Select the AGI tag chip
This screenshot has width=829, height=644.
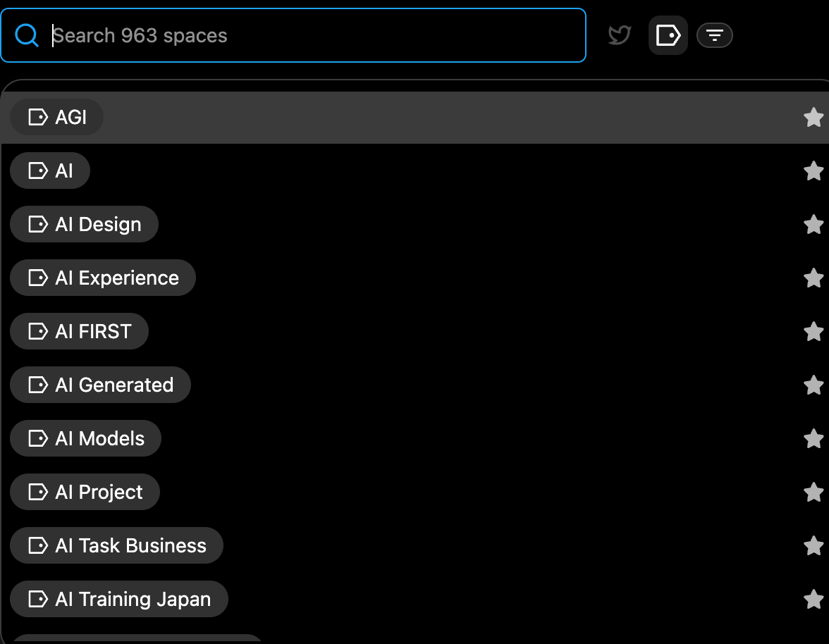coord(56,117)
